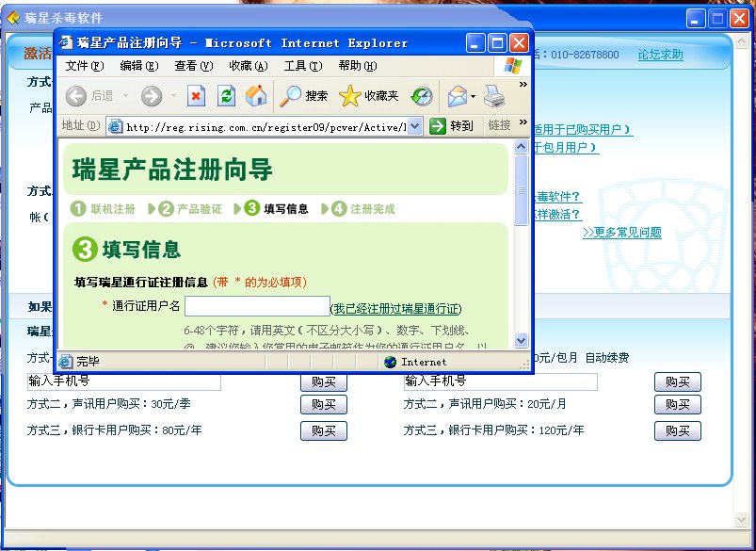Click the Back arrow icon in IE toolbar

pyautogui.click(x=75, y=96)
